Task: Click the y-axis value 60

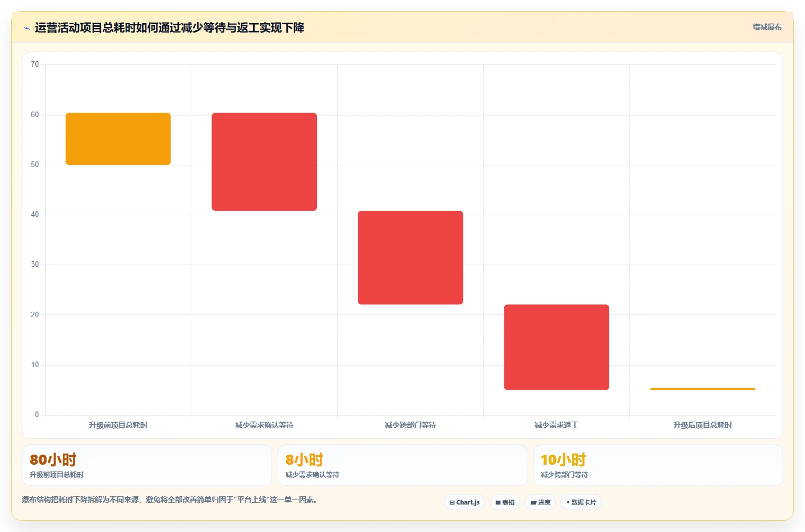Action: [35, 115]
